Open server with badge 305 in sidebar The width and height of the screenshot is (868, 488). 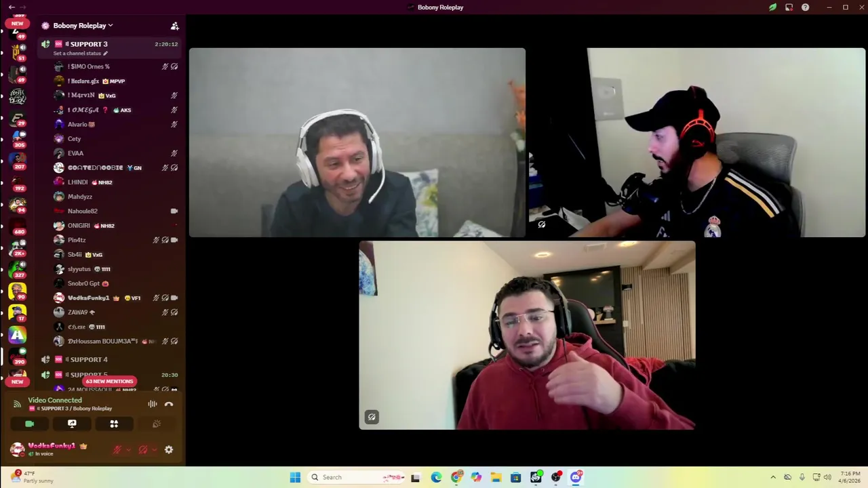coord(18,140)
